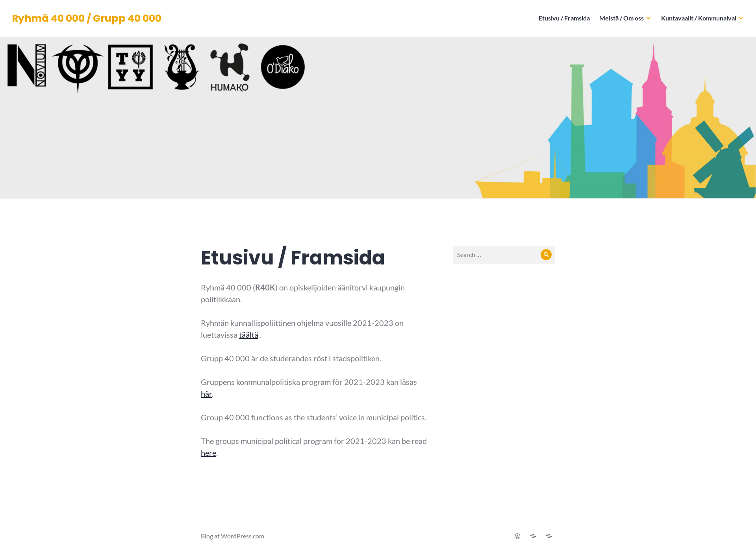The width and height of the screenshot is (756, 551).
Task: Click the second footer action icon
Action: [x=533, y=536]
